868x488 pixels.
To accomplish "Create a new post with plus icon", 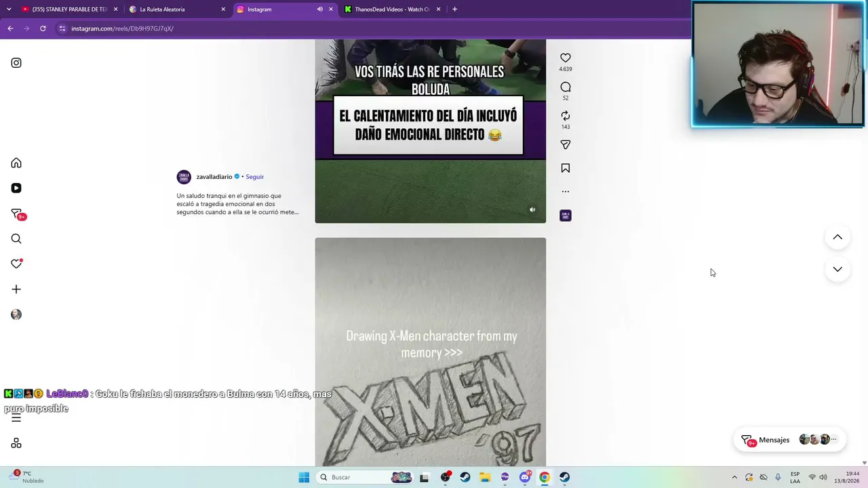I will 16,289.
